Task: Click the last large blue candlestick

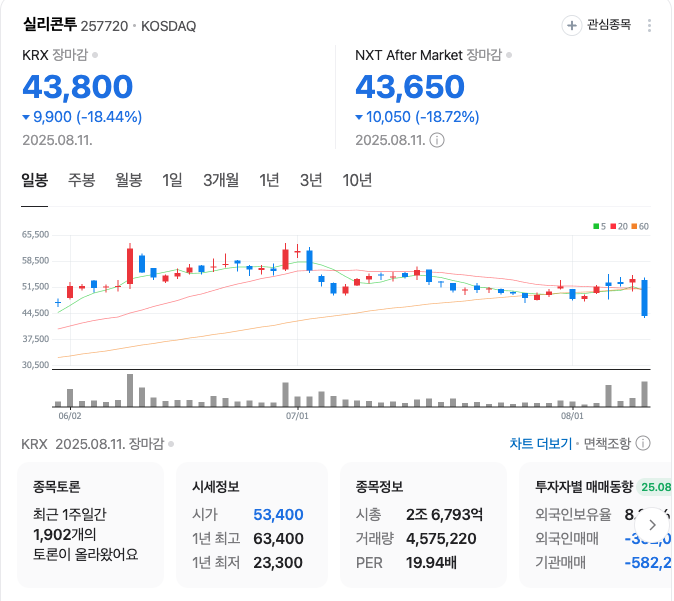Action: click(644, 298)
